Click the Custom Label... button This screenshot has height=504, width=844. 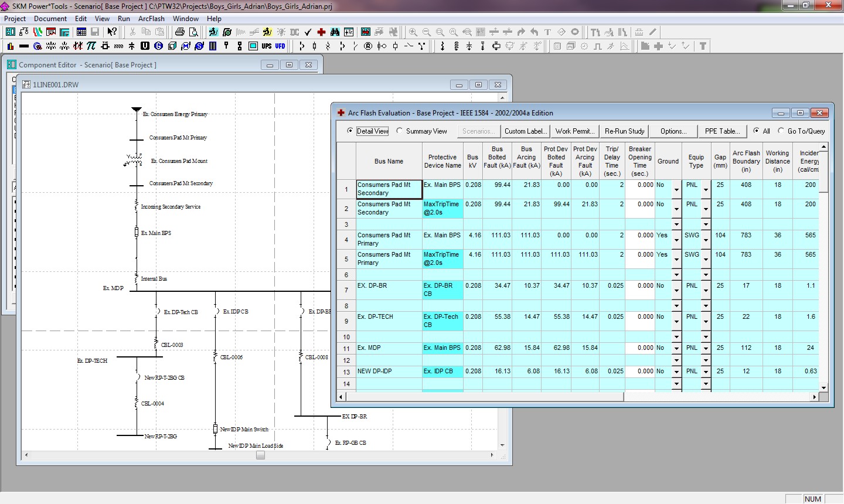click(x=526, y=131)
